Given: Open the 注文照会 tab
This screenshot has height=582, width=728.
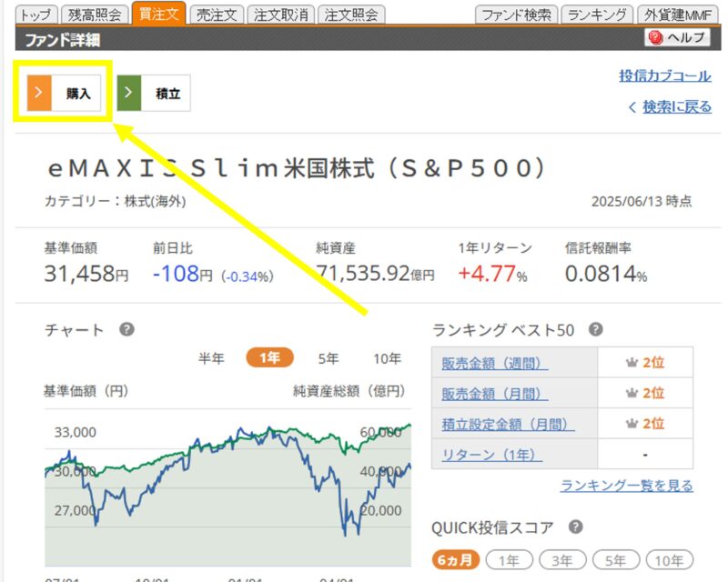Looking at the screenshot, I should 351,15.
